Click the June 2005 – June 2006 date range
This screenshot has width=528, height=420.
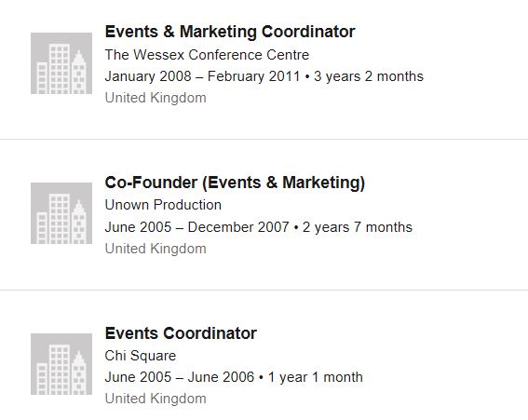click(180, 377)
